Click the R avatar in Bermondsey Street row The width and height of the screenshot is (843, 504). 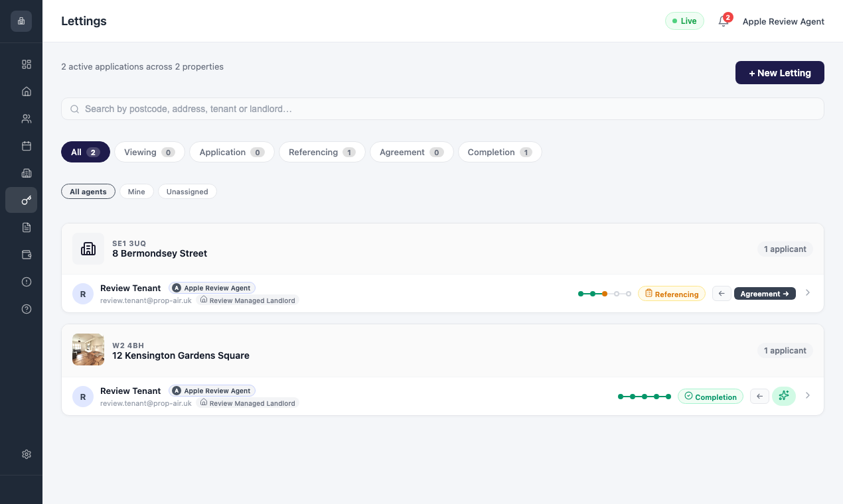[x=83, y=294]
